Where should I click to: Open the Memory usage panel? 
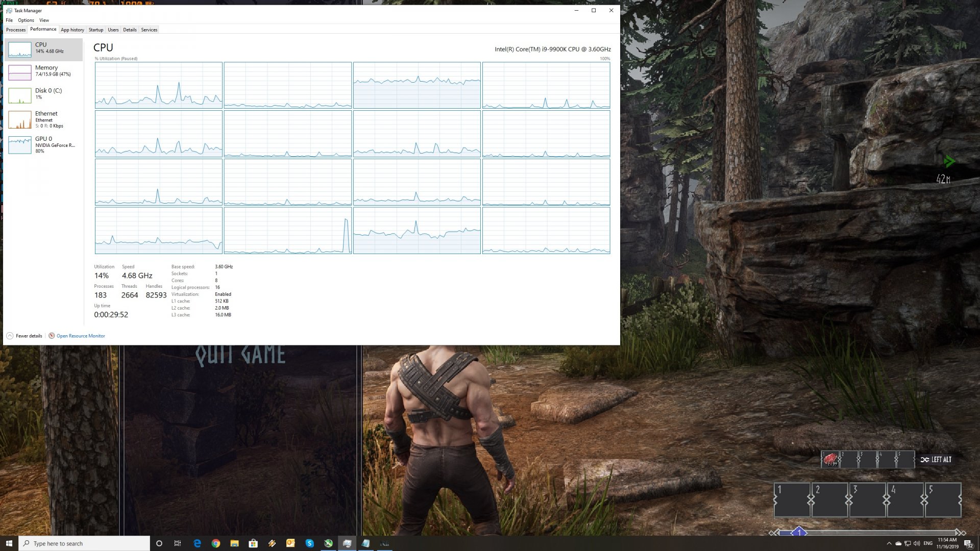click(x=43, y=72)
